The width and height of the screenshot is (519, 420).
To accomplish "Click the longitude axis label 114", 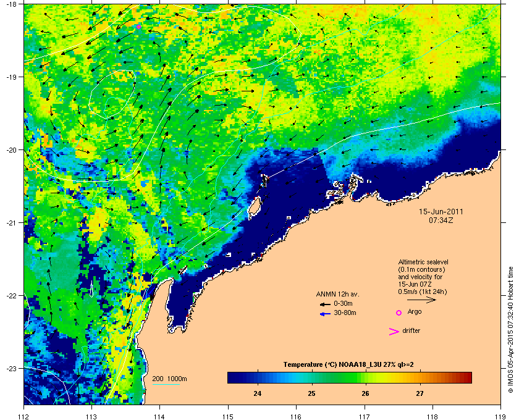I will tap(159, 416).
